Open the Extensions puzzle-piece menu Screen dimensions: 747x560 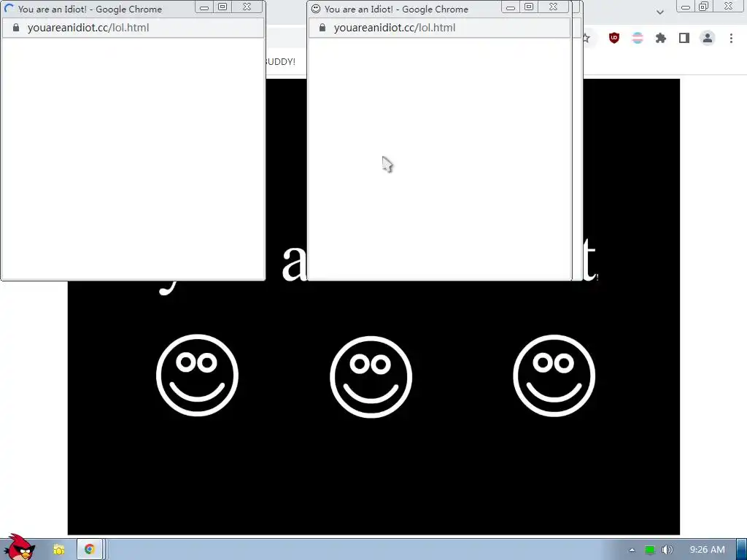pos(661,38)
